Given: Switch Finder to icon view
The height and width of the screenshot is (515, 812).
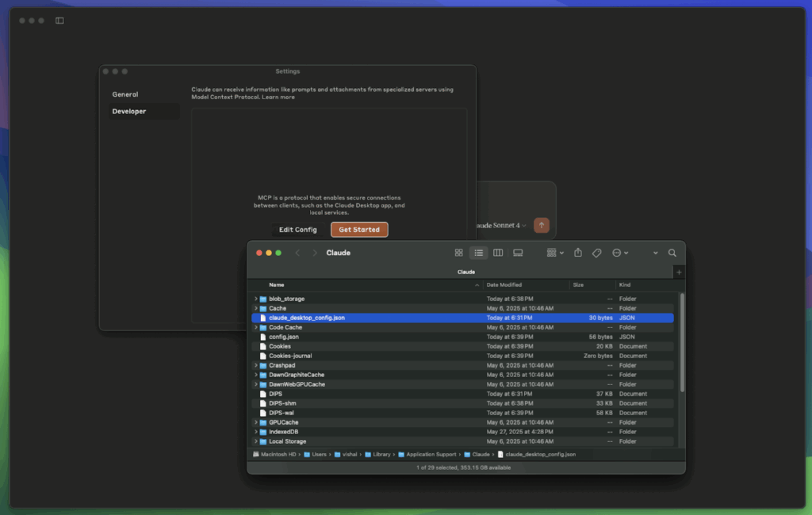Looking at the screenshot, I should pos(459,253).
